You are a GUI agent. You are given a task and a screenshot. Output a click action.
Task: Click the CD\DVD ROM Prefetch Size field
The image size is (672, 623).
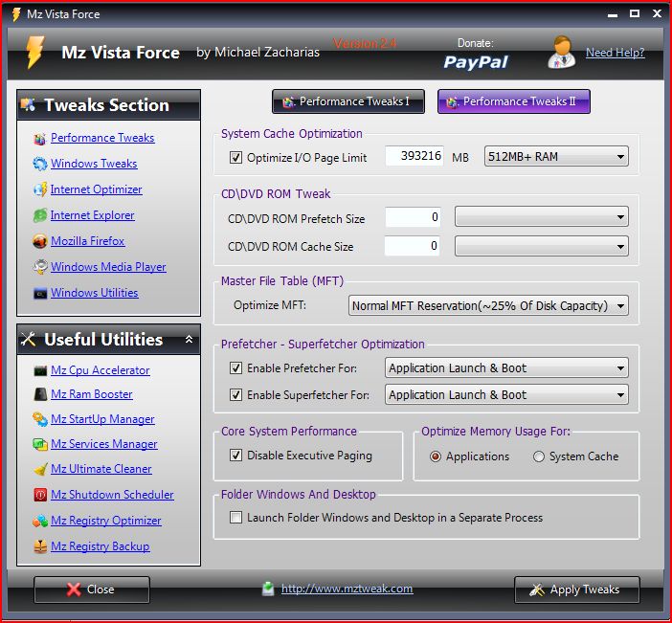point(413,217)
